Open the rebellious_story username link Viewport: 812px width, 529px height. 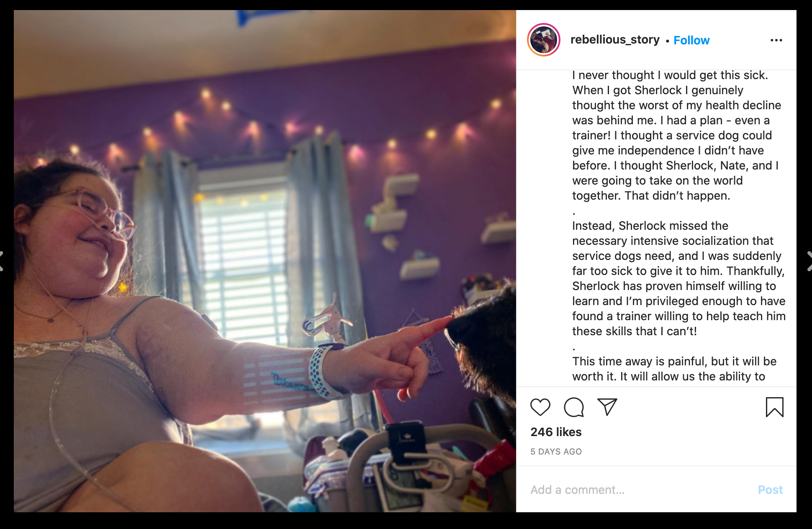pyautogui.click(x=615, y=40)
